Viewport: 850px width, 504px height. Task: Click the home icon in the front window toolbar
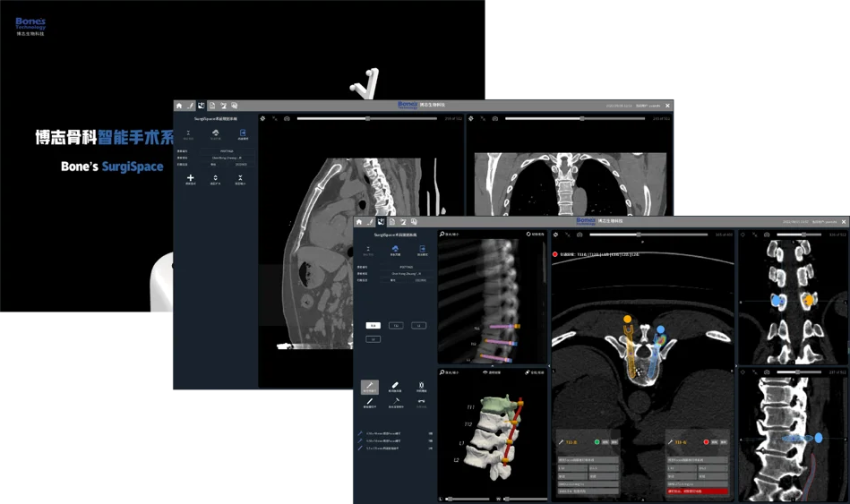click(359, 221)
